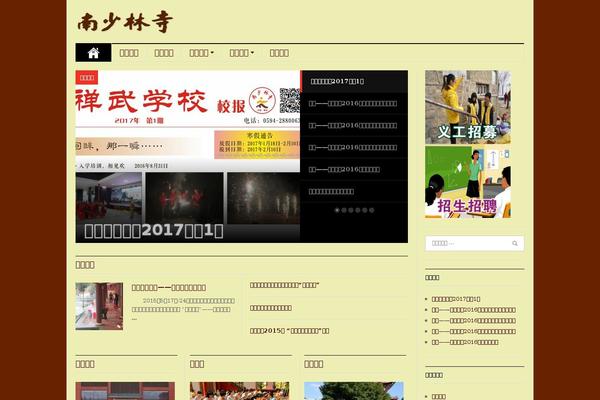Image resolution: width=600 pixels, height=400 pixels.
Task: Select the second carousel pagination dot
Action: point(344,210)
